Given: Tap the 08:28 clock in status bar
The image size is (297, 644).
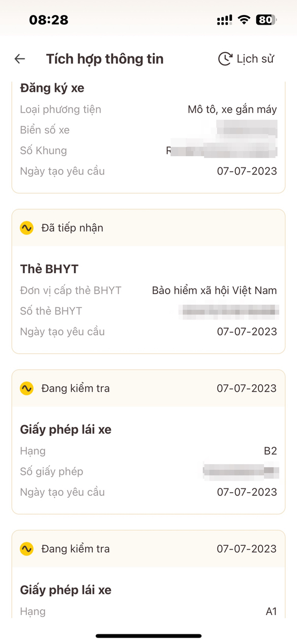Looking at the screenshot, I should click(49, 20).
